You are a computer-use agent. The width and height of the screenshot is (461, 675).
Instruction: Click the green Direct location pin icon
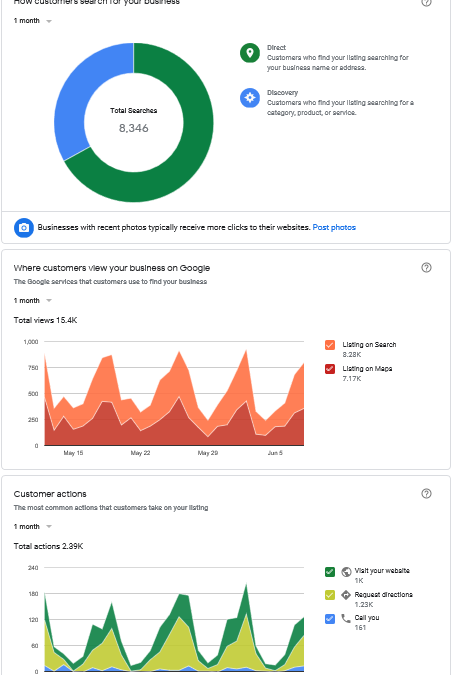(250, 53)
